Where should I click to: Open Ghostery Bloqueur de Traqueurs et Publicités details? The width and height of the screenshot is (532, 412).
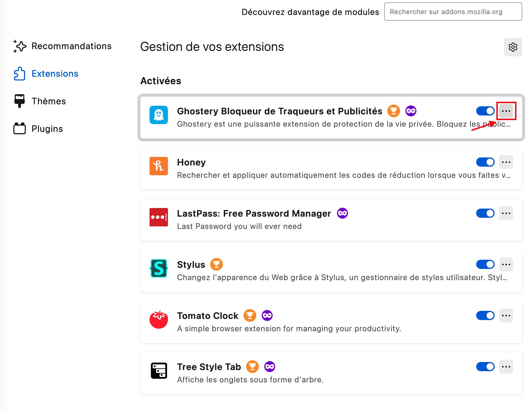[x=280, y=111]
